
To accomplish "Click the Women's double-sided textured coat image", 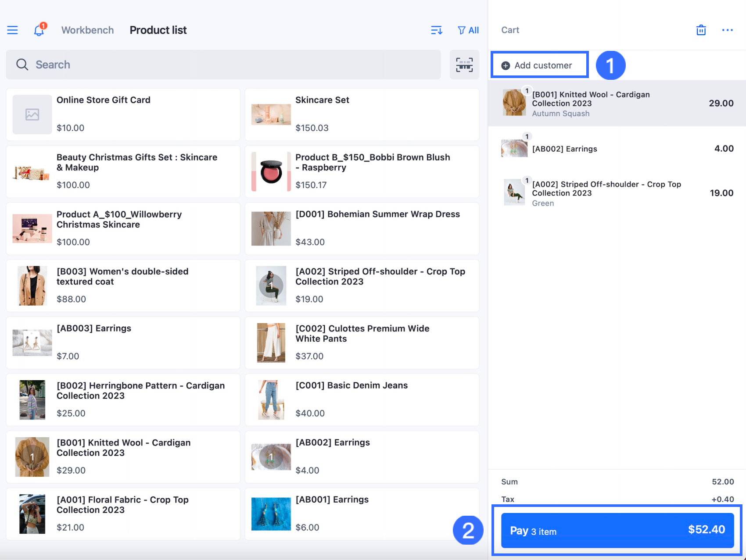I will tap(32, 285).
